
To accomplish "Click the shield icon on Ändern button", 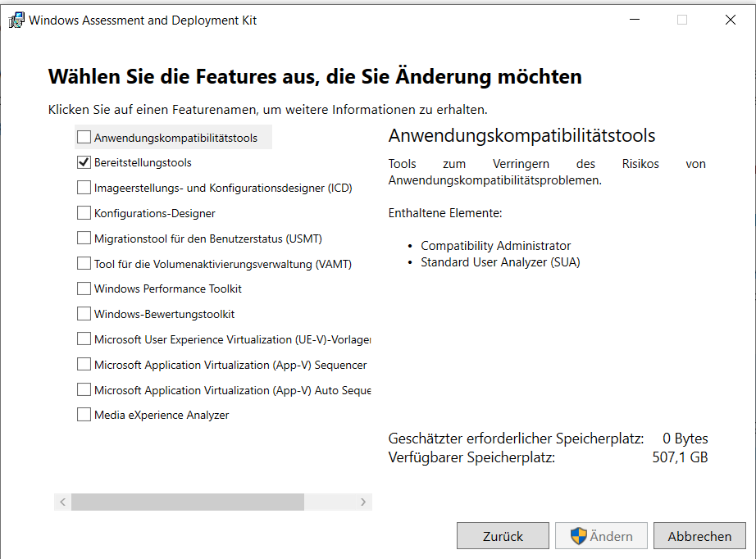I will 579,536.
